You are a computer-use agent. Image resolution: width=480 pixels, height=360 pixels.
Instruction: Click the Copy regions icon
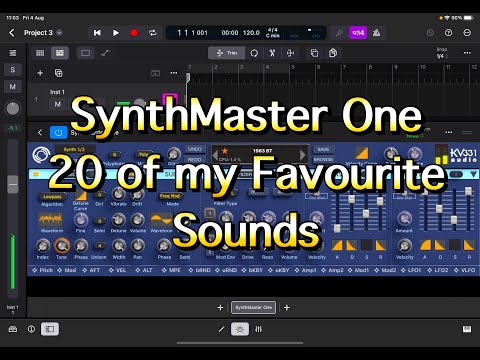(x=314, y=53)
